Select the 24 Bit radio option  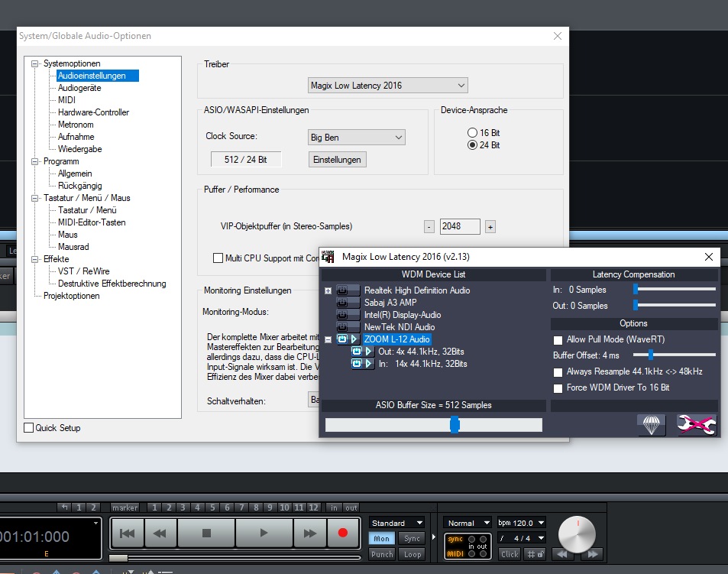click(x=472, y=145)
